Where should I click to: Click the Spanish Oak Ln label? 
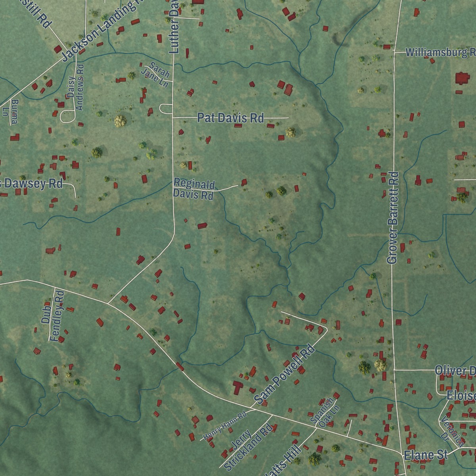point(325,413)
